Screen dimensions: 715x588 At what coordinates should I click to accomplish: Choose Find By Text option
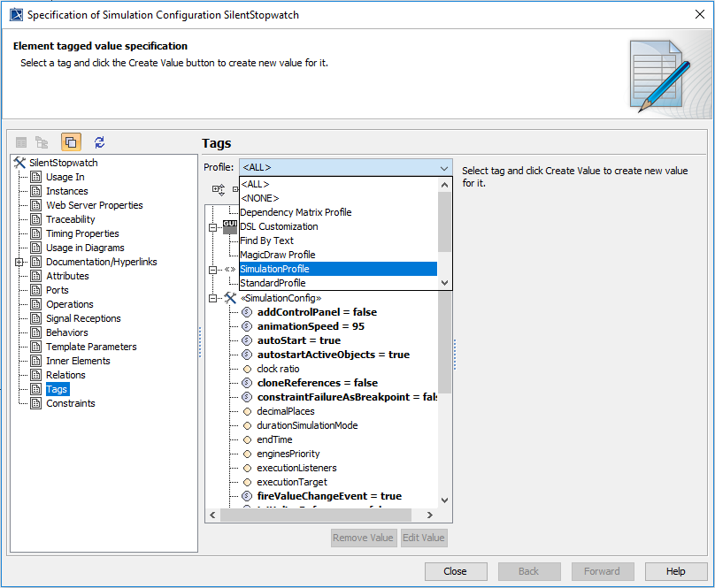tap(338, 241)
